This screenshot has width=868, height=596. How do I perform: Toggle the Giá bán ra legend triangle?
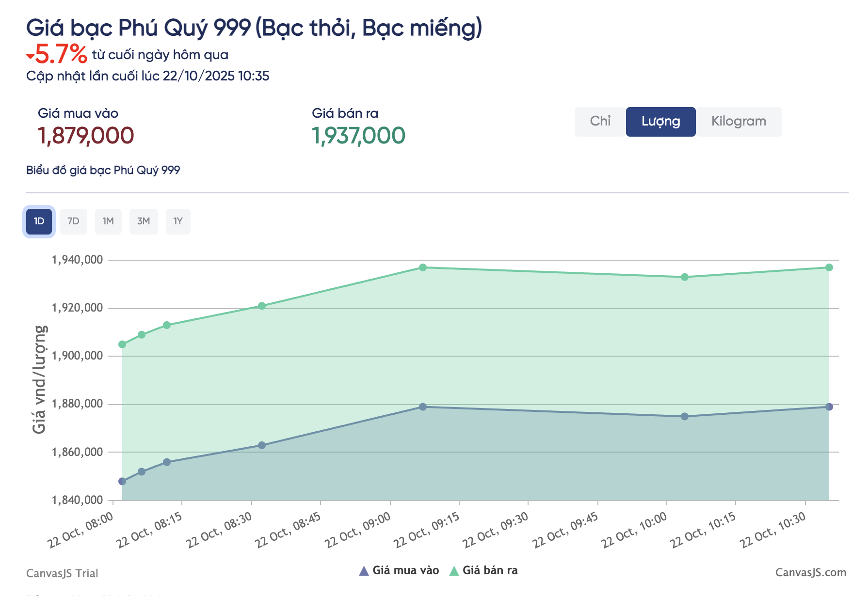[x=454, y=571]
